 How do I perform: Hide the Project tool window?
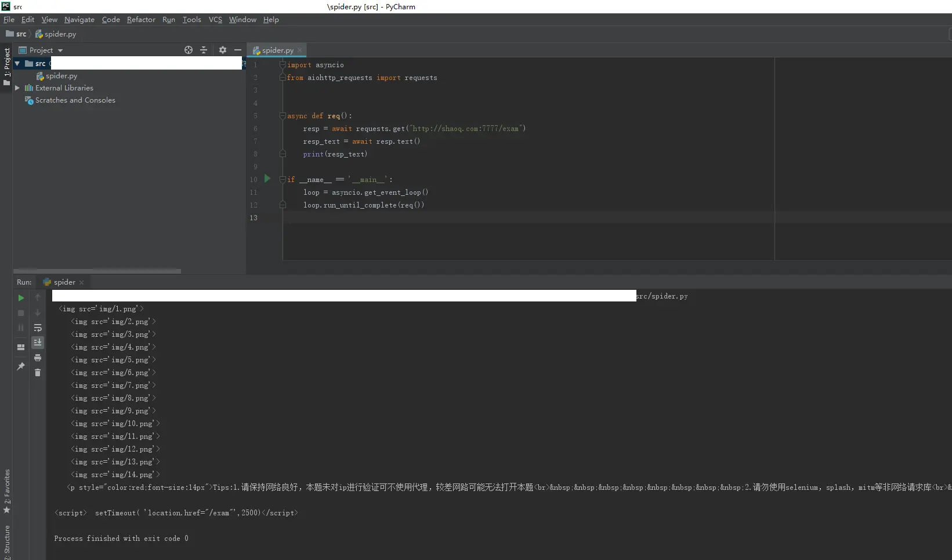tap(238, 50)
